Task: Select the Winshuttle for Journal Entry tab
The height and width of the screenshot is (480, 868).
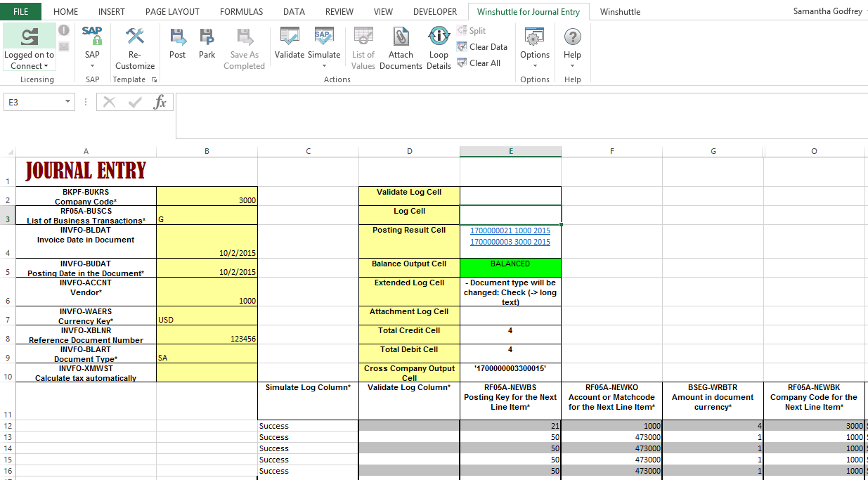Action: 529,11
